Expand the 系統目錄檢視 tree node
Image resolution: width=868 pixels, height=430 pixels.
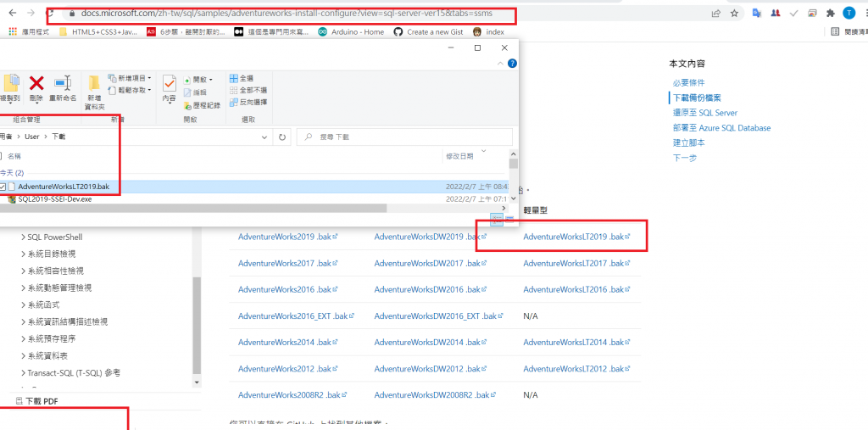(x=23, y=254)
